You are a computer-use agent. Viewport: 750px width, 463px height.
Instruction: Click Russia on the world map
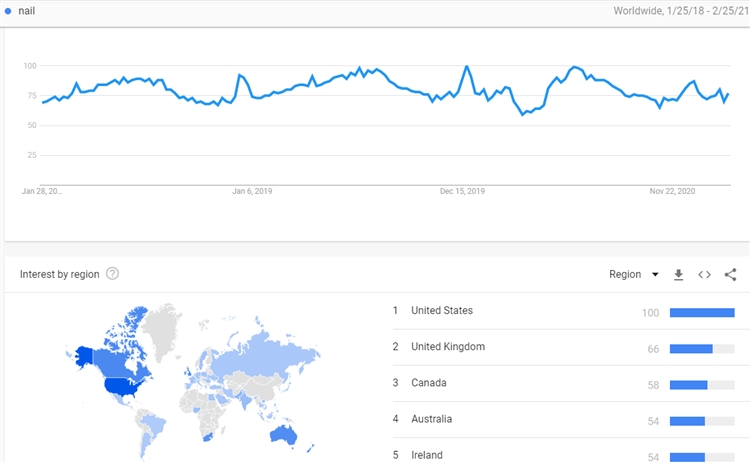click(270, 354)
